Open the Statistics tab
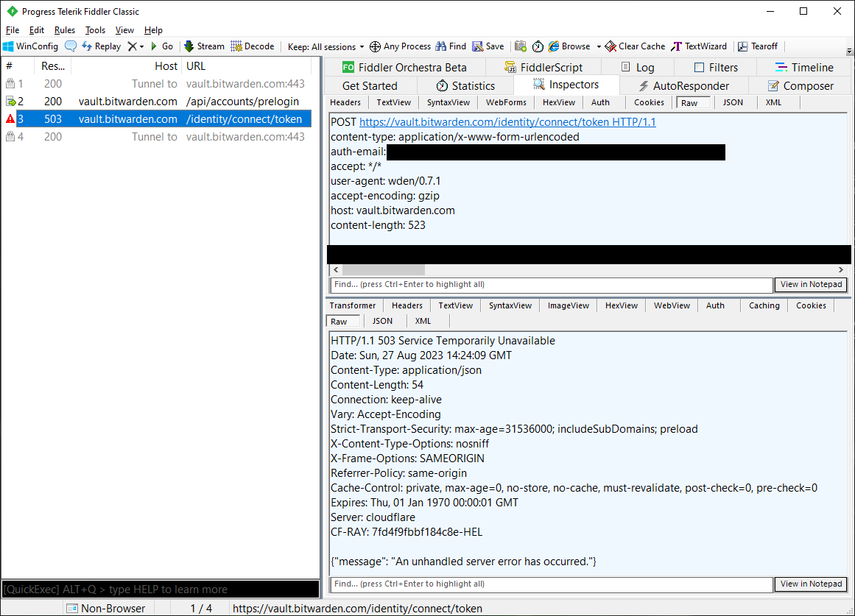This screenshot has width=855, height=616. click(465, 86)
